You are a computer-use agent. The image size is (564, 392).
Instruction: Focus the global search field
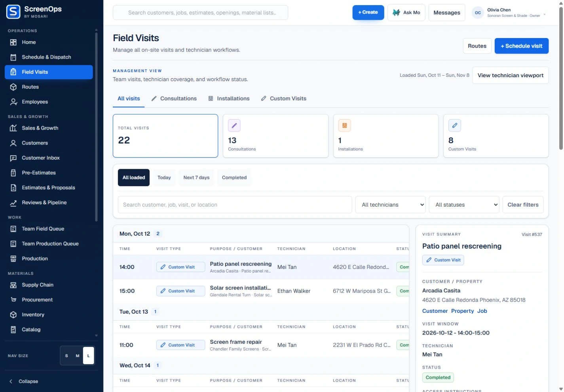coord(200,13)
